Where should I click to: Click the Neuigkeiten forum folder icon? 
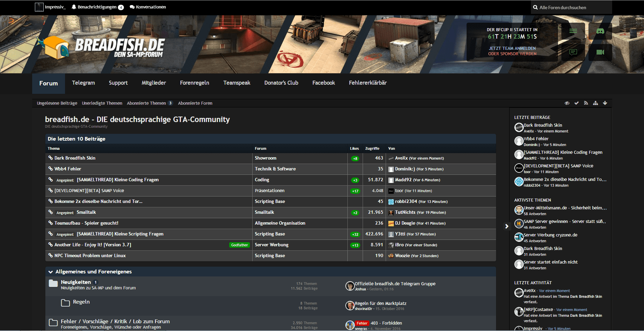53,283
